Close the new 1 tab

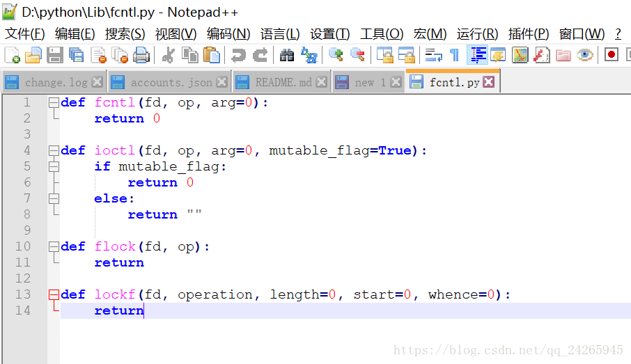396,82
